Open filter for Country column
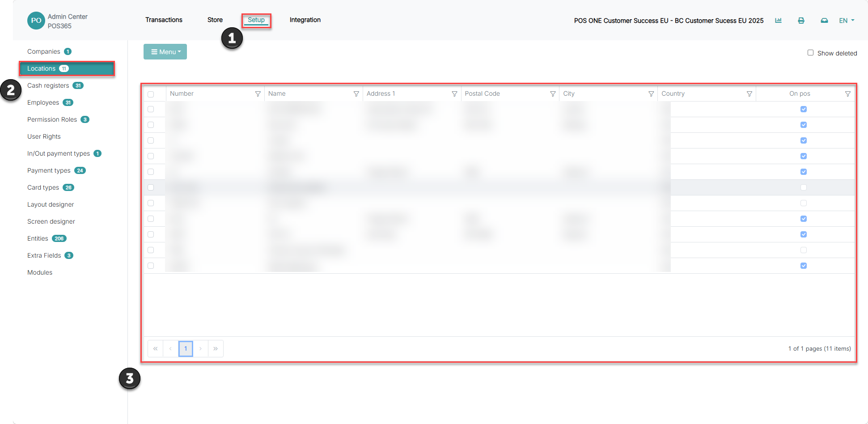Image resolution: width=868 pixels, height=424 pixels. pyautogui.click(x=749, y=94)
